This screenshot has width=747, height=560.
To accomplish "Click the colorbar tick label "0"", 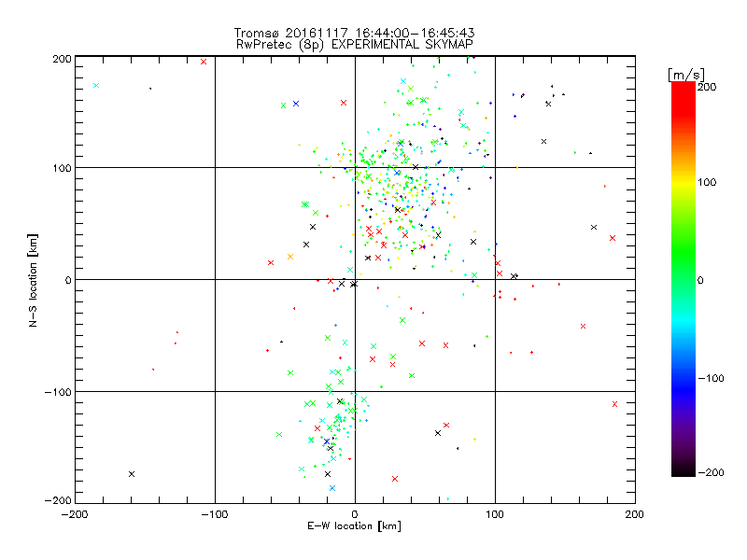I will 700,280.
